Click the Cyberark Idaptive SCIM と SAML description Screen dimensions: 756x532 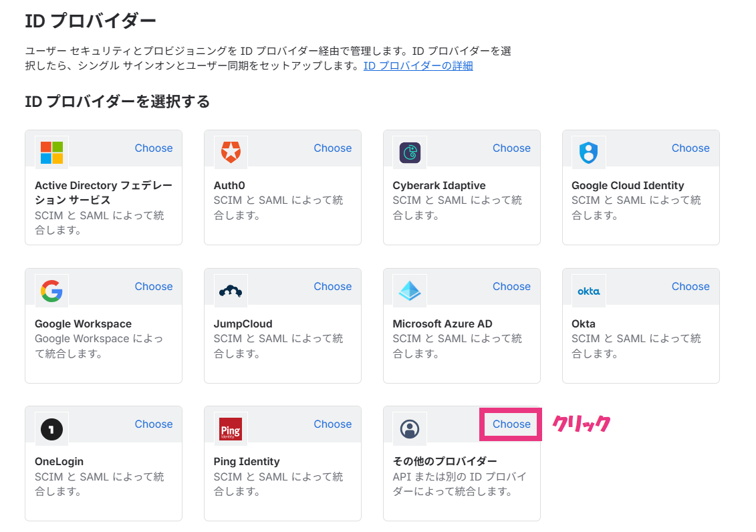coord(457,208)
